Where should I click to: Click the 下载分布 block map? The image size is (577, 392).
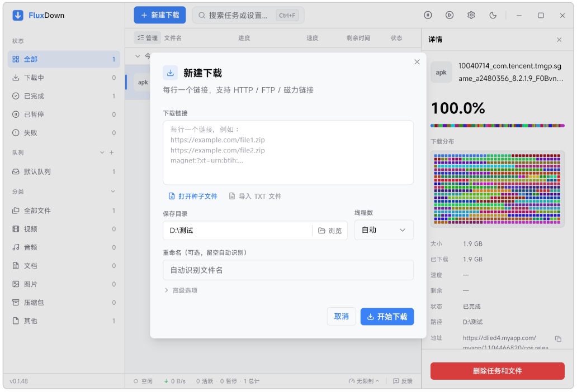498,189
